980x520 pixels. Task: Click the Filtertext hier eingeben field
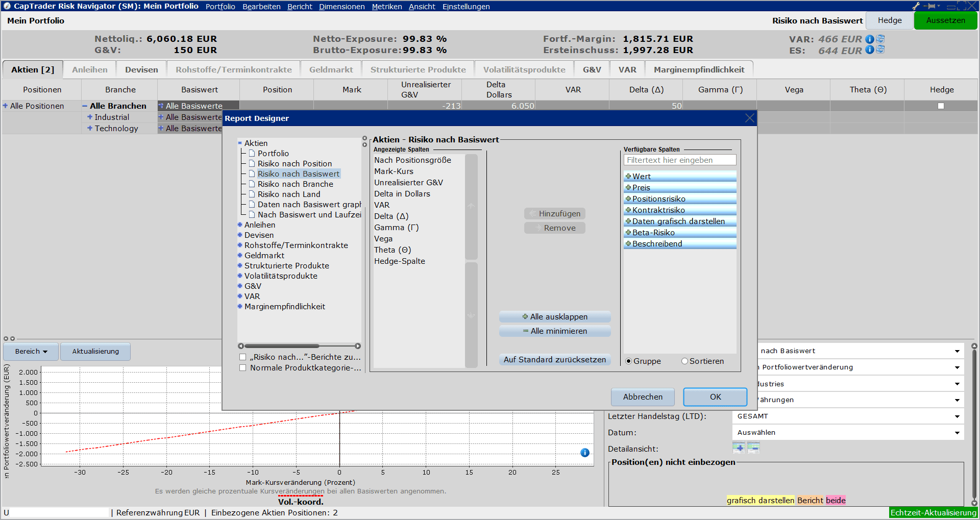[x=680, y=160]
